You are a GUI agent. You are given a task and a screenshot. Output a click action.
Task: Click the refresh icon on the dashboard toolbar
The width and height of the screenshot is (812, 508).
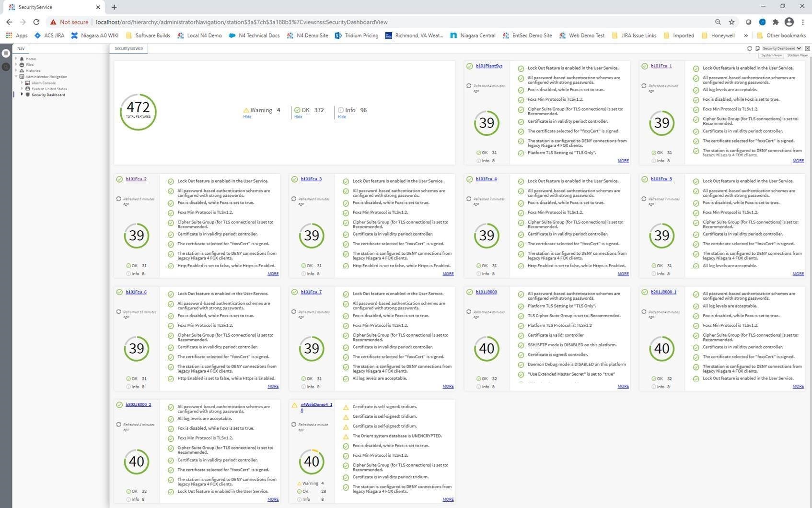[750, 48]
